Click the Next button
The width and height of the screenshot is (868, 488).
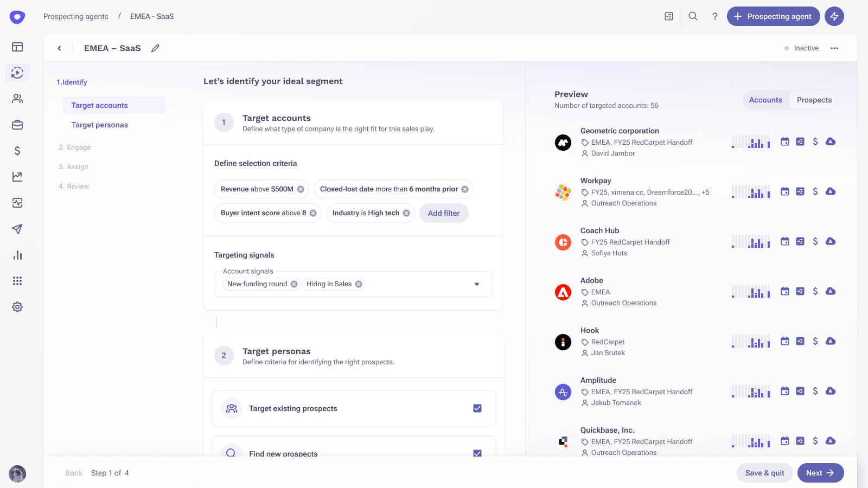tap(820, 473)
